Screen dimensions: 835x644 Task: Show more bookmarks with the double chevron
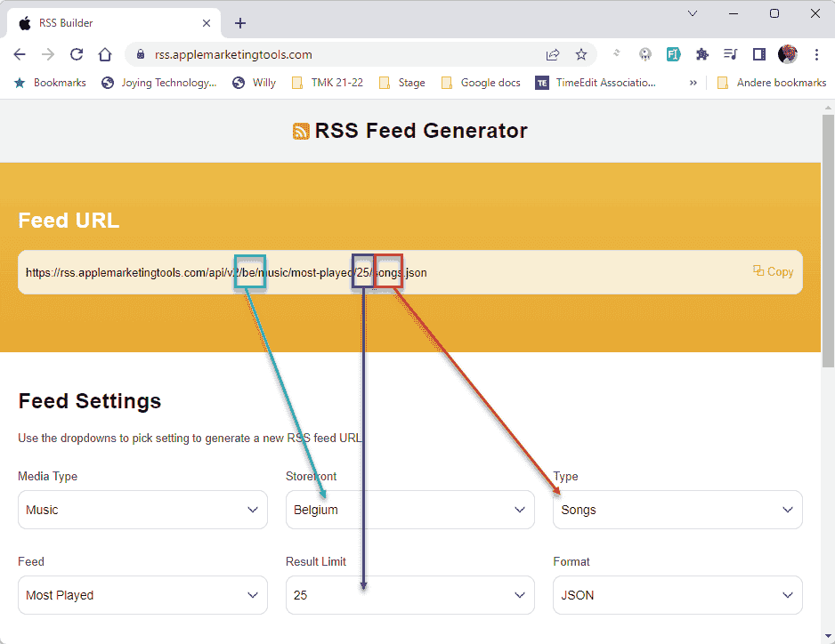click(693, 83)
